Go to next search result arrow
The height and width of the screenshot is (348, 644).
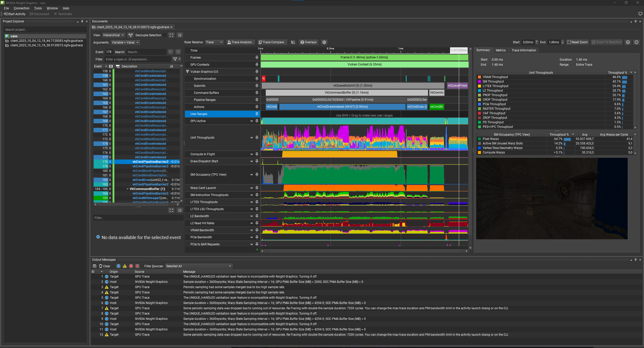tap(178, 52)
